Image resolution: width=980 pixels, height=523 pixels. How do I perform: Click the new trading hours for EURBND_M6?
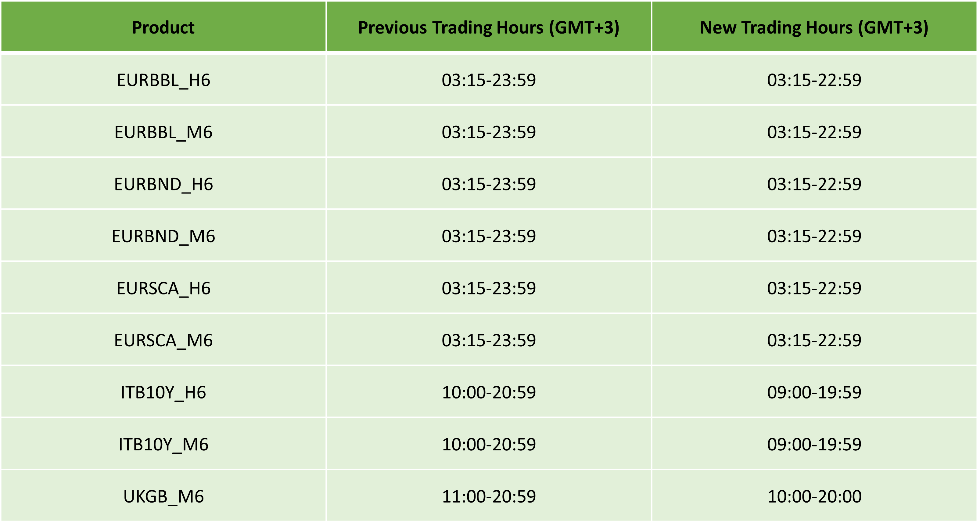(x=814, y=236)
